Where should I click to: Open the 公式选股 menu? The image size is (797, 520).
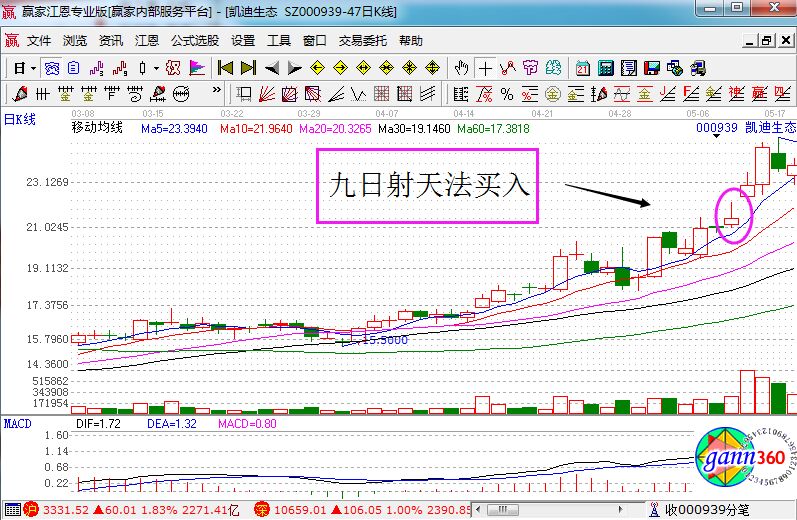194,41
